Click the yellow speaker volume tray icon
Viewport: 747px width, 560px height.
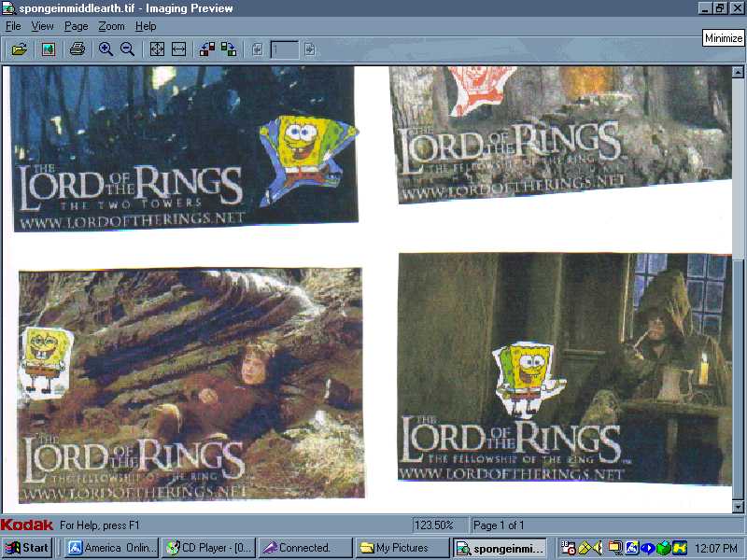click(598, 548)
